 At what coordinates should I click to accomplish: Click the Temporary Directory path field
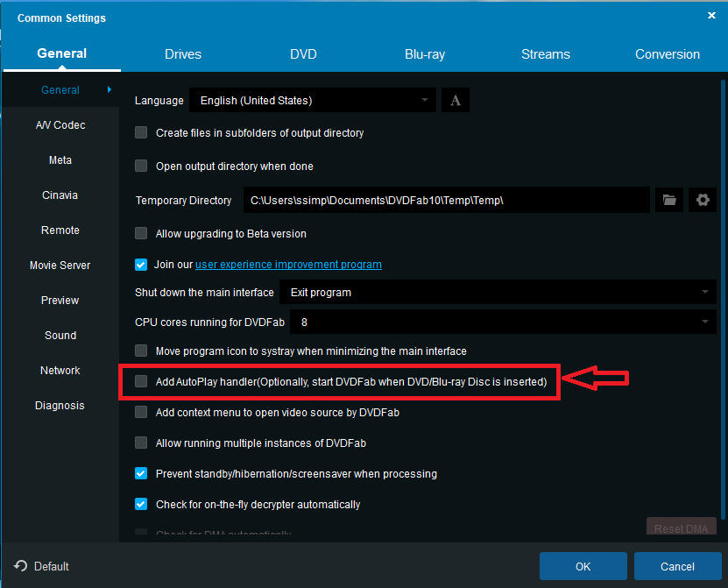pyautogui.click(x=446, y=200)
